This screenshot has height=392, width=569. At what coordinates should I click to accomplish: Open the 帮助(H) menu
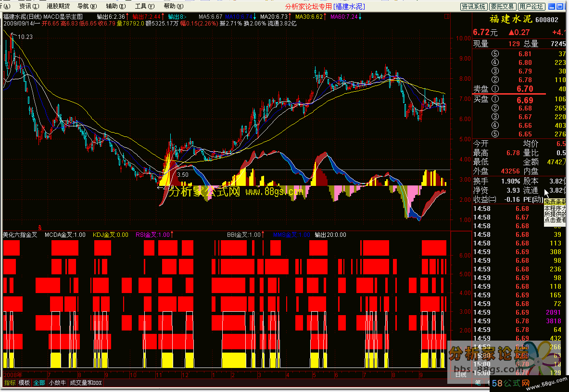click(174, 6)
